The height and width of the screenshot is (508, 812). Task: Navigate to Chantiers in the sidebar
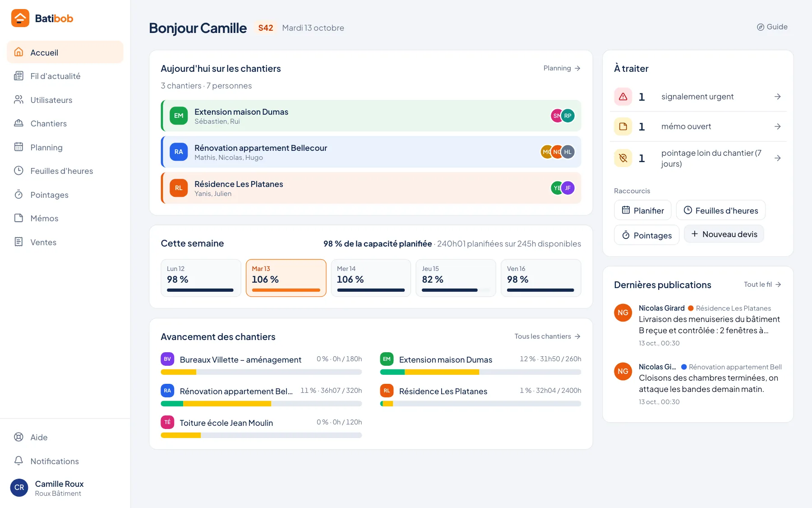click(65, 124)
